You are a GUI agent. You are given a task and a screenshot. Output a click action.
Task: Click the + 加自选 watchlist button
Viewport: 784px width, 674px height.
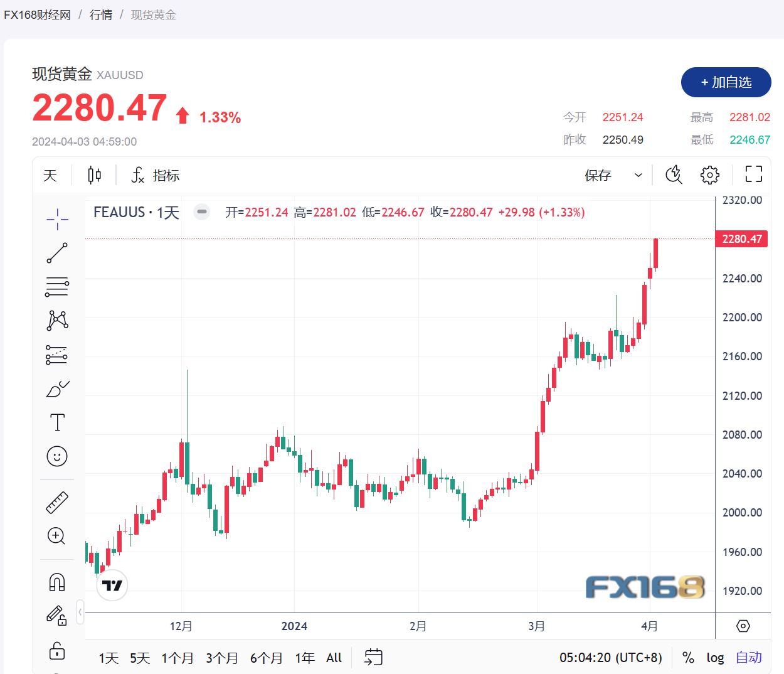(x=726, y=82)
